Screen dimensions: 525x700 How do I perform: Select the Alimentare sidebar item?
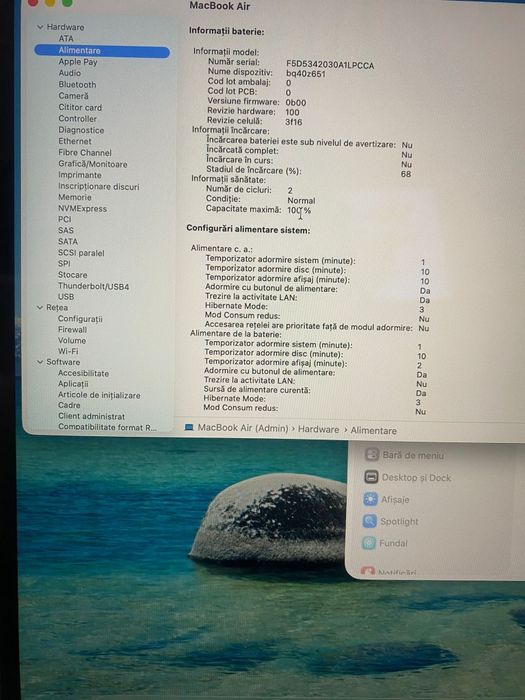[x=102, y=51]
